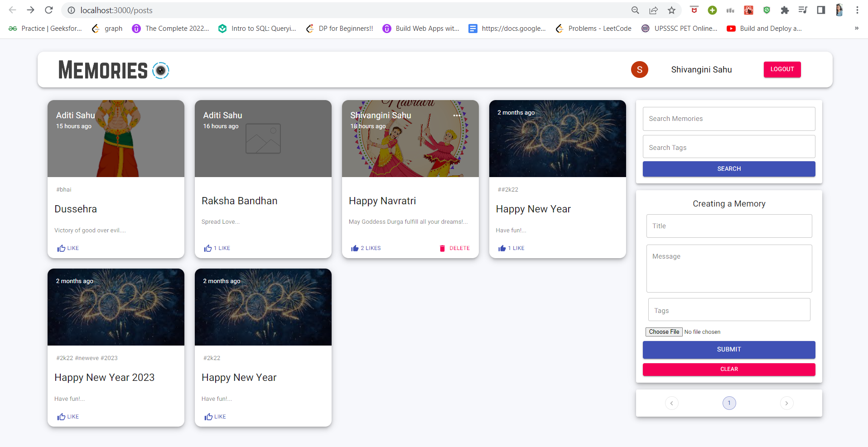This screenshot has height=447, width=868.
Task: Open the DP for Beginners!! bookmark
Action: pos(340,28)
